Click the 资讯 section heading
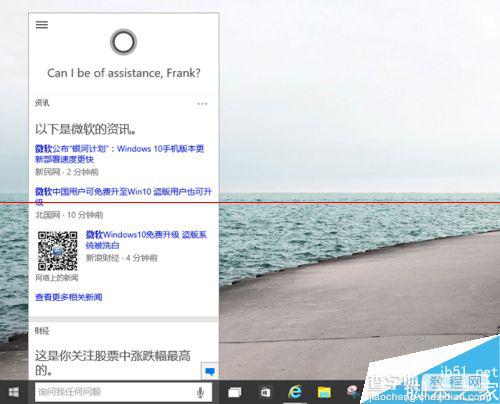Screen dimensions: 500x404 42,103
